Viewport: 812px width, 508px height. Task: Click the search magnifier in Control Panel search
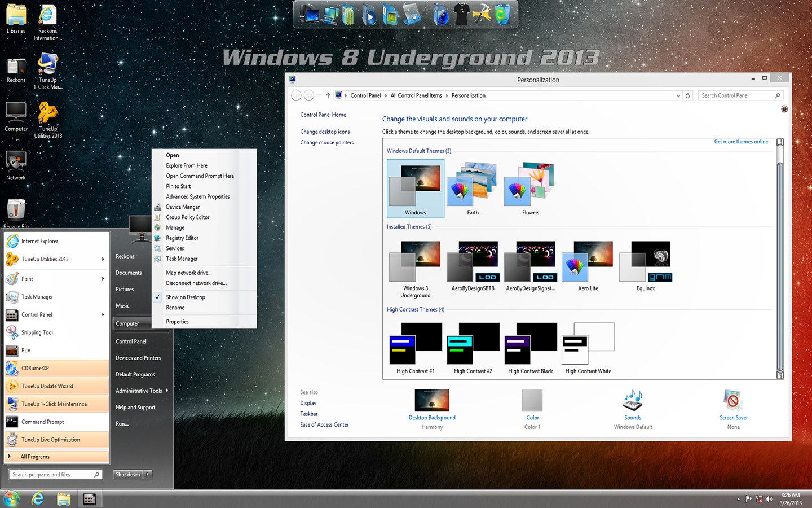coord(778,95)
